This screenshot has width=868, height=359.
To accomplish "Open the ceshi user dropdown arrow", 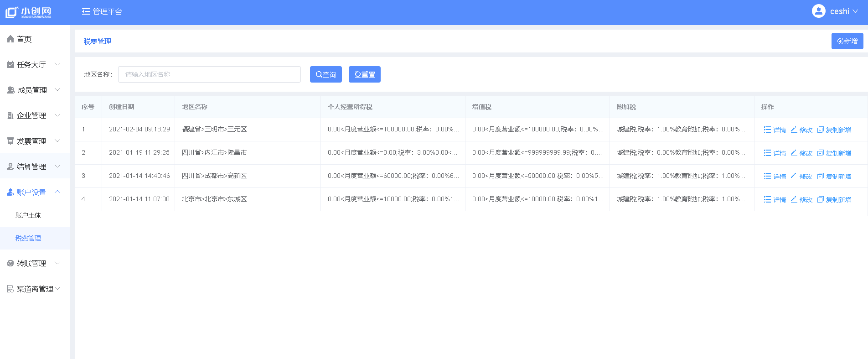I will point(855,12).
